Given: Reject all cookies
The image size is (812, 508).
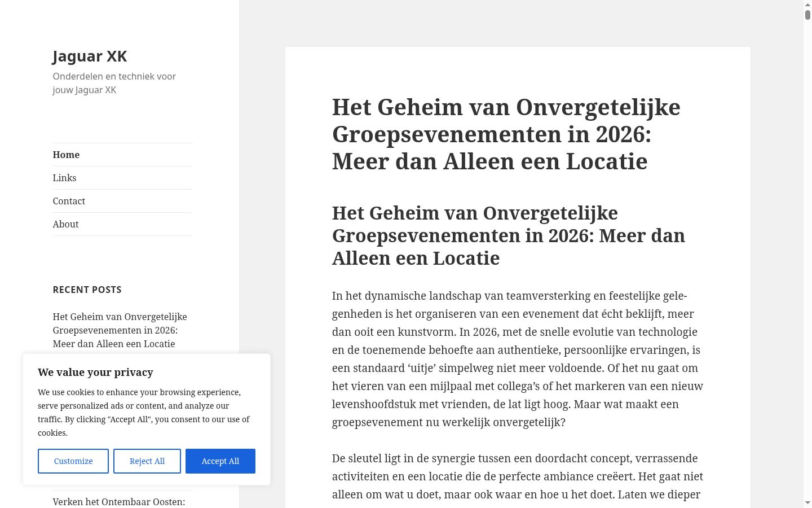Looking at the screenshot, I should point(147,461).
